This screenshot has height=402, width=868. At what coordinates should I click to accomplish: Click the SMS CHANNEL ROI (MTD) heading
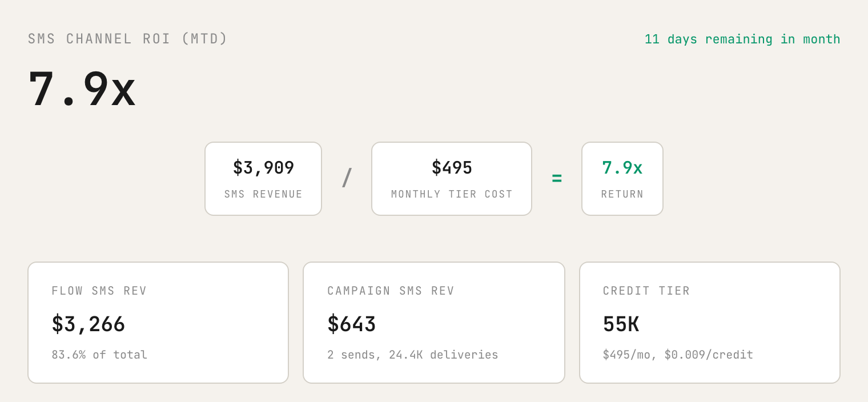(128, 39)
